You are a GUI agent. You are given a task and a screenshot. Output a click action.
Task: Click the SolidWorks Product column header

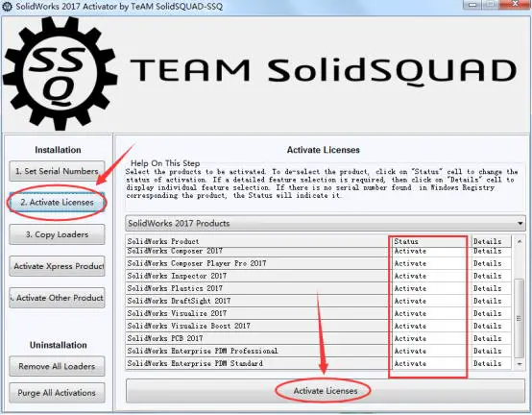258,241
